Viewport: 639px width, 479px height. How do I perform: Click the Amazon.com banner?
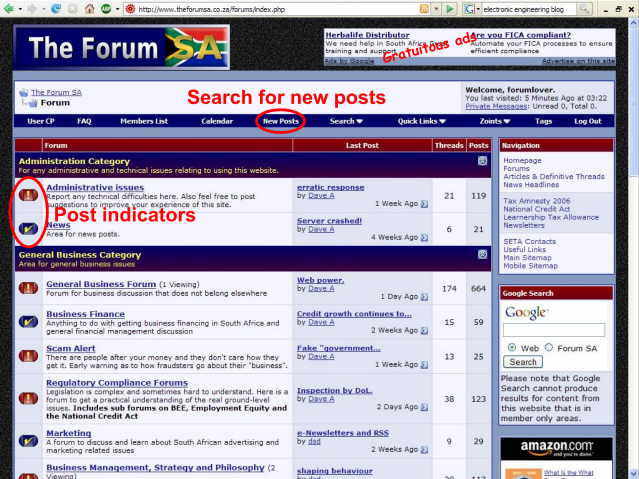click(556, 448)
